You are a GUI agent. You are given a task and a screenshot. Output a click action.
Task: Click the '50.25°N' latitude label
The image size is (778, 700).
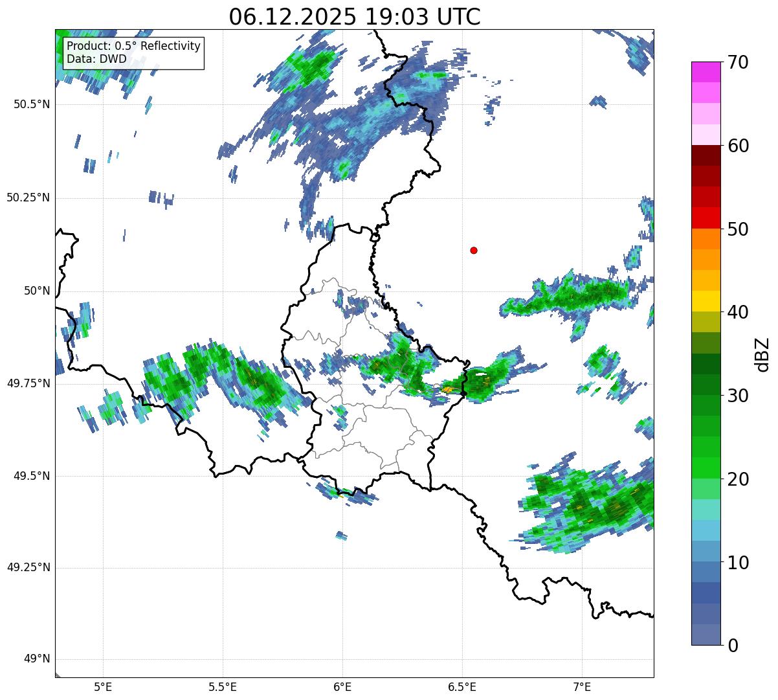(x=28, y=198)
